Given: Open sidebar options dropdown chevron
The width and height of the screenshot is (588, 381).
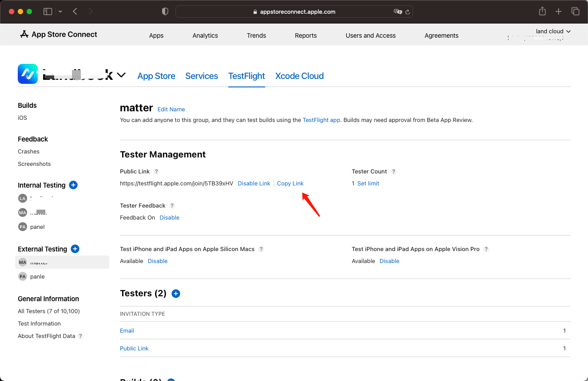Looking at the screenshot, I should coord(60,12).
